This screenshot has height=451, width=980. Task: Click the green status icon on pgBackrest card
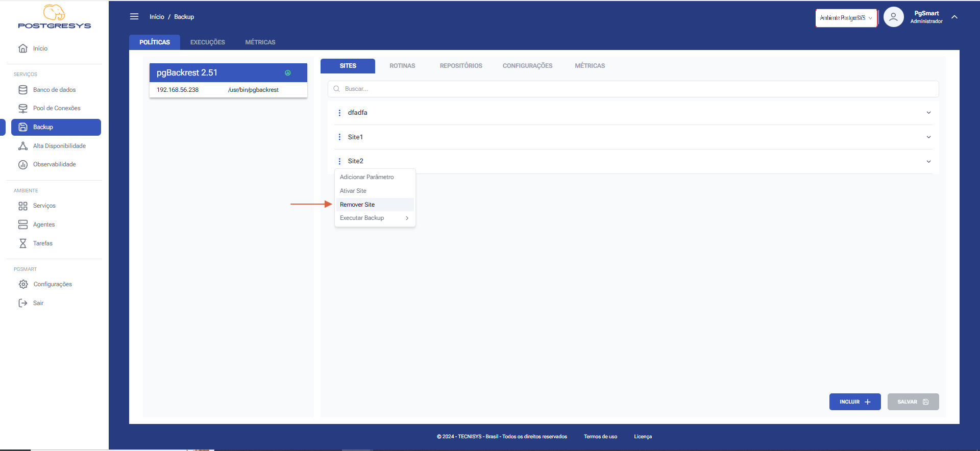pyautogui.click(x=288, y=73)
